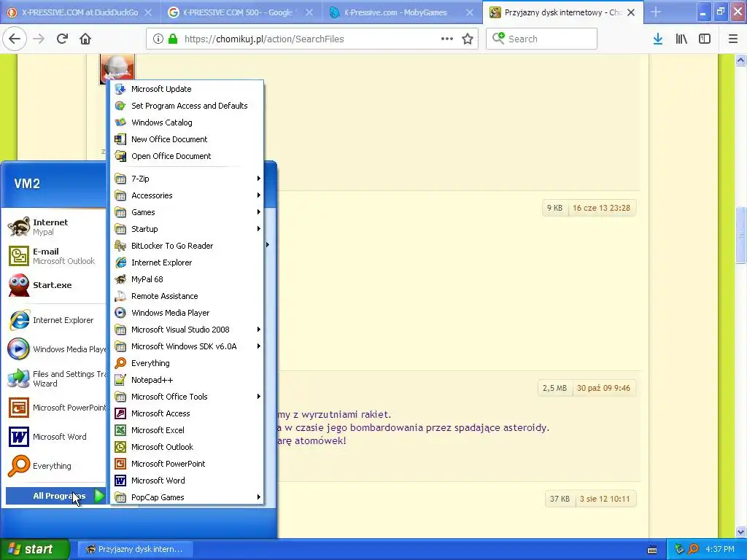The height and width of the screenshot is (560, 747).
Task: Click the page vertical scrollbar thumb
Action: (x=740, y=235)
